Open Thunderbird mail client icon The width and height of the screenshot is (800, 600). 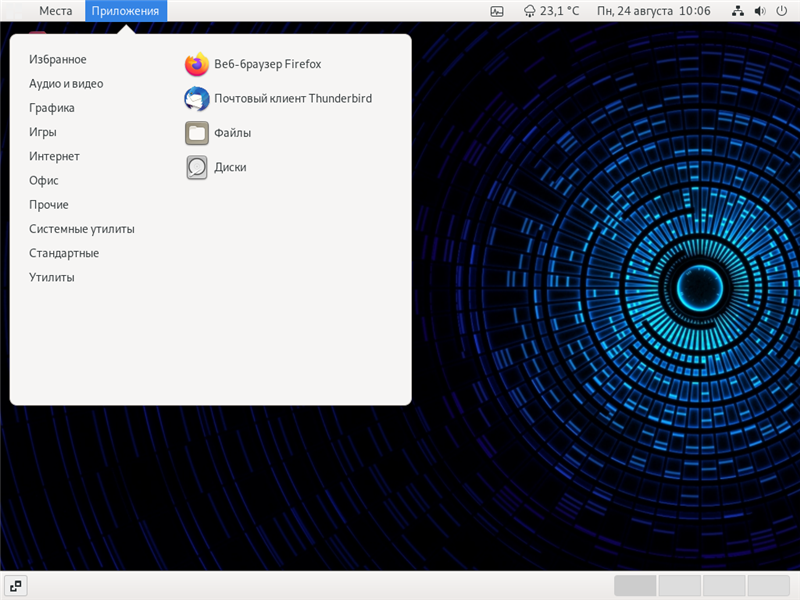click(197, 99)
